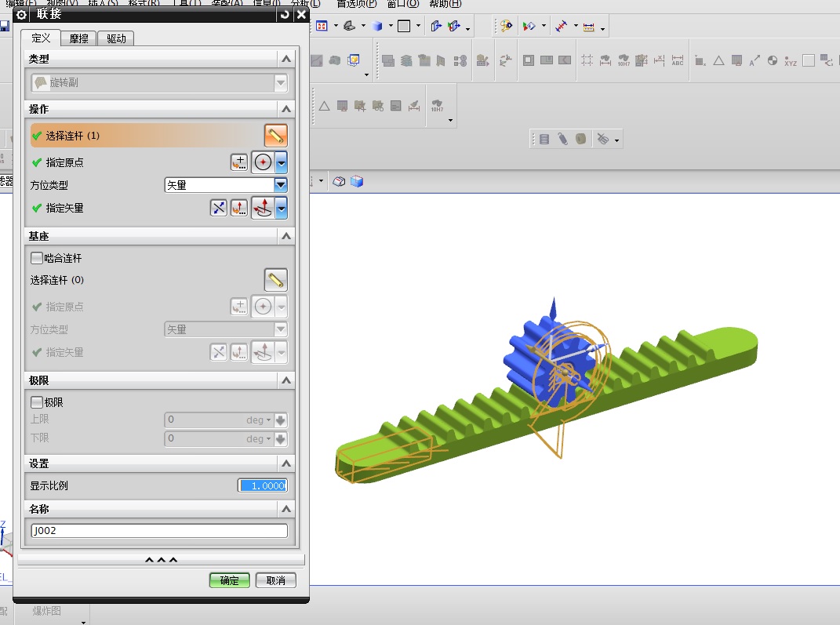Click the link selection icon in 选择连杆 (1)
Viewport: 840px width, 625px height.
pyautogui.click(x=276, y=136)
